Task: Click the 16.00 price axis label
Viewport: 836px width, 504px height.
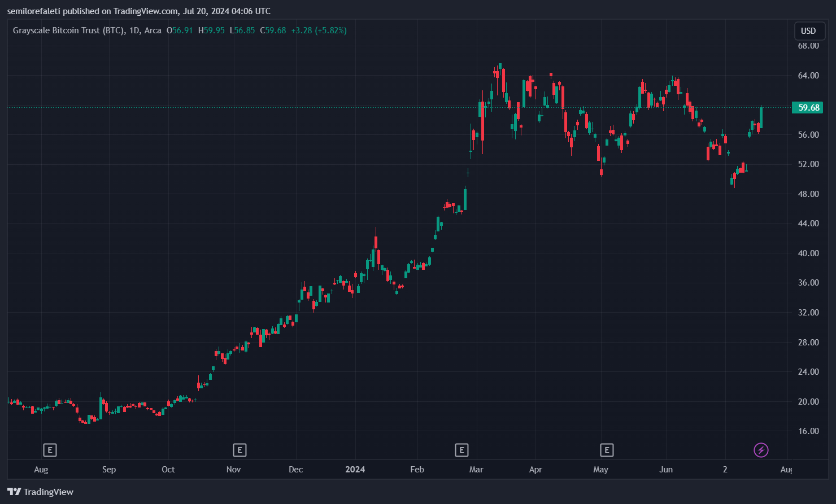Action: (808, 431)
